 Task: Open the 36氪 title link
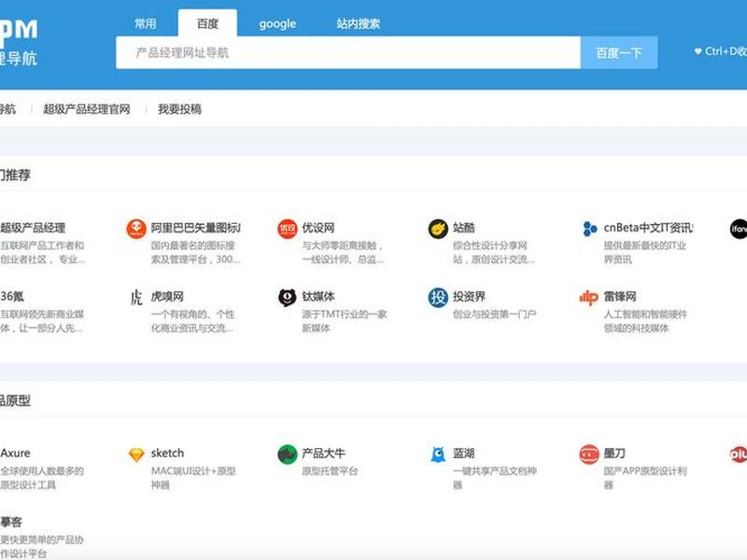[x=12, y=296]
